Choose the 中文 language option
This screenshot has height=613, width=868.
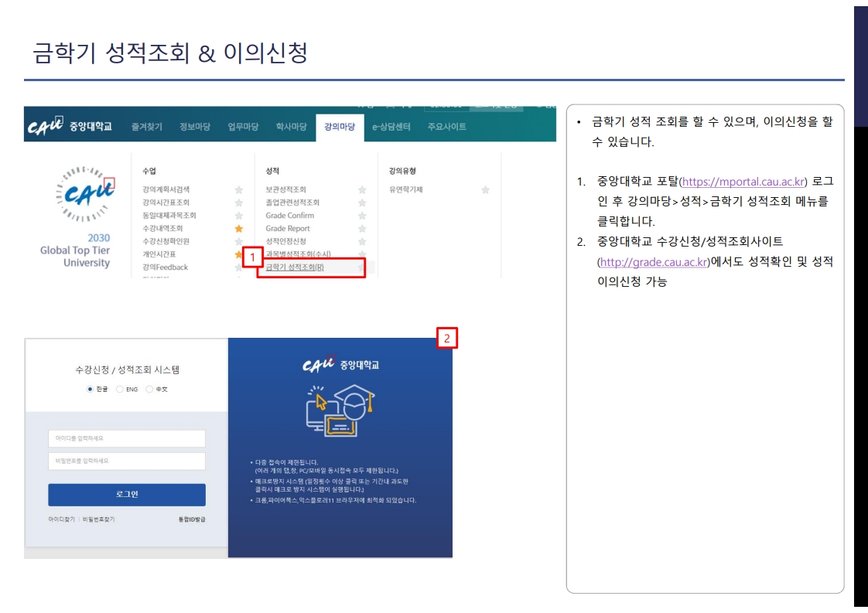click(149, 389)
